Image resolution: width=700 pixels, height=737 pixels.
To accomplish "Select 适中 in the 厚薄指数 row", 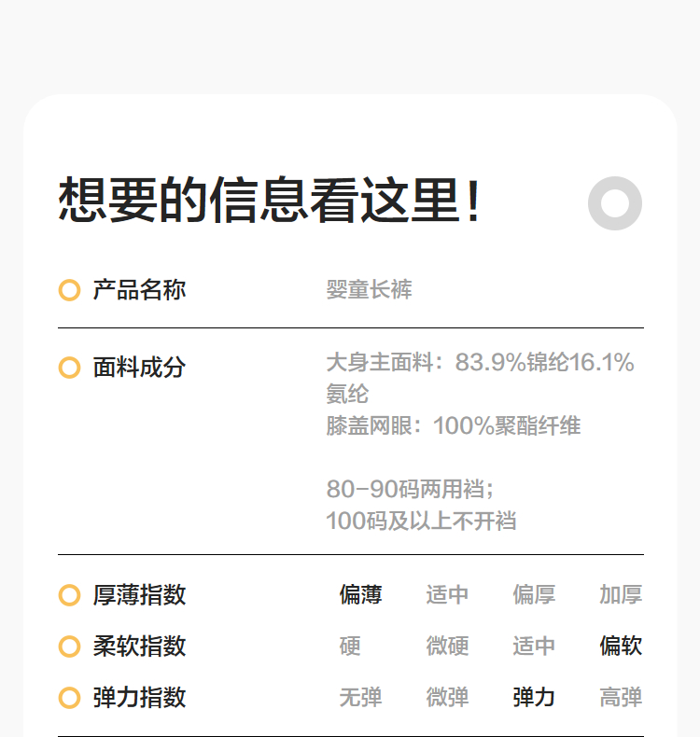I will click(x=447, y=595).
